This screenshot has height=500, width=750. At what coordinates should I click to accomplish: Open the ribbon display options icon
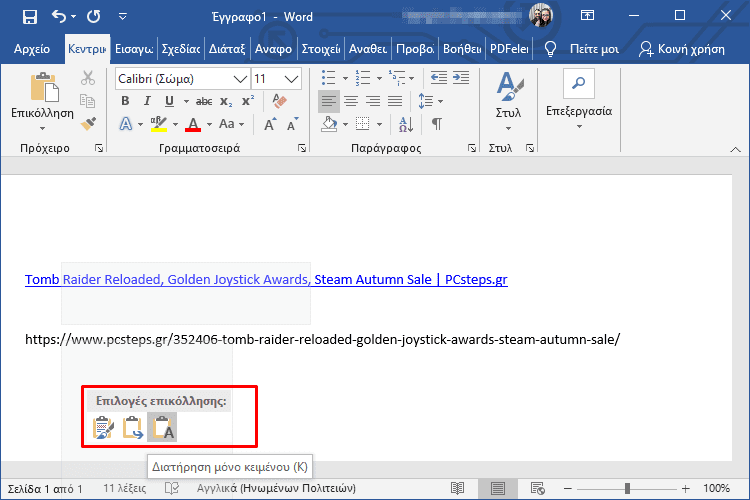coord(587,15)
